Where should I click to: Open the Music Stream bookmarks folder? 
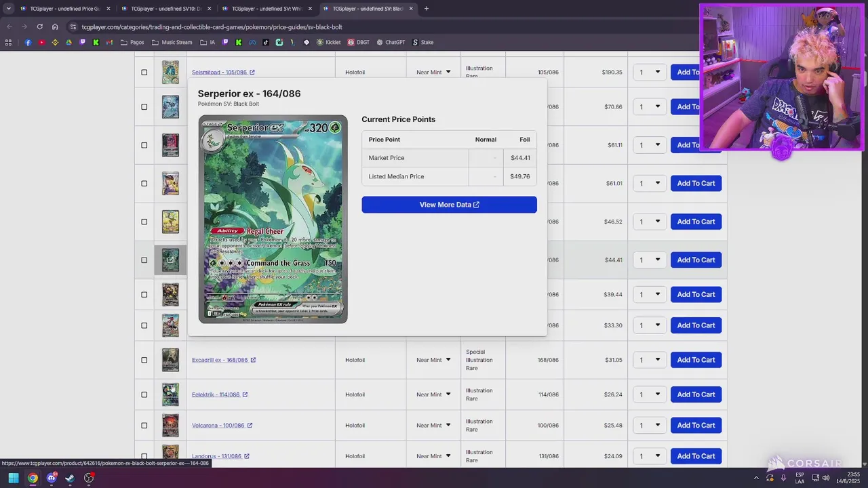tap(172, 42)
